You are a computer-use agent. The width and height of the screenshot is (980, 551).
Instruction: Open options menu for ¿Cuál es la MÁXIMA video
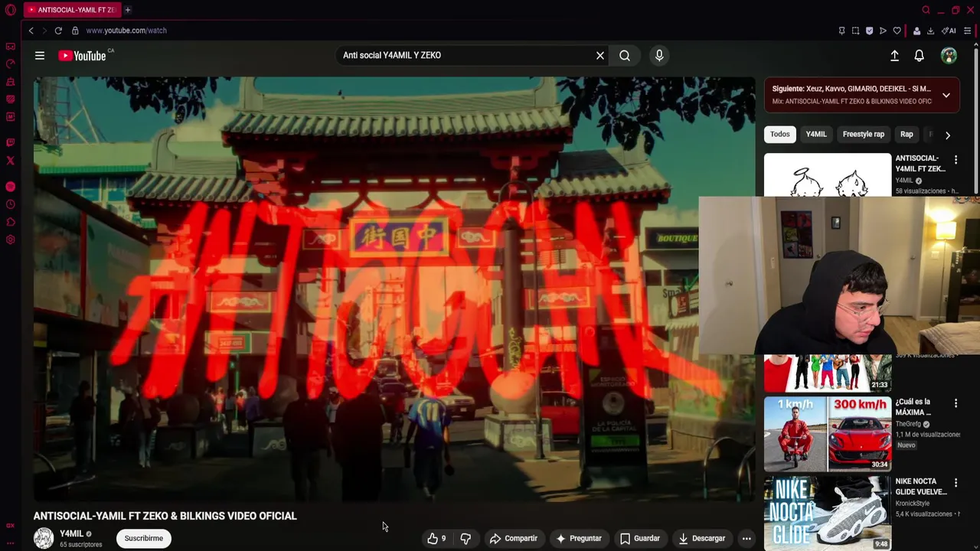(x=955, y=403)
